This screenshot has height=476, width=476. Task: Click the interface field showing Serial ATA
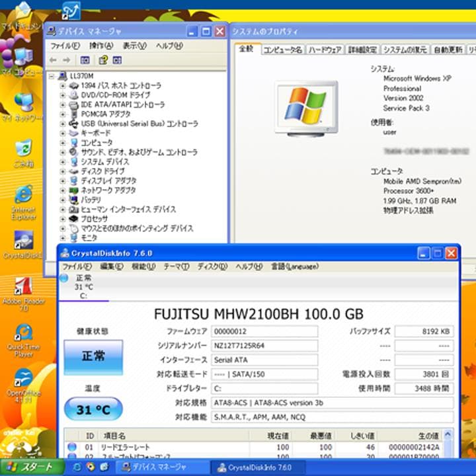point(264,360)
